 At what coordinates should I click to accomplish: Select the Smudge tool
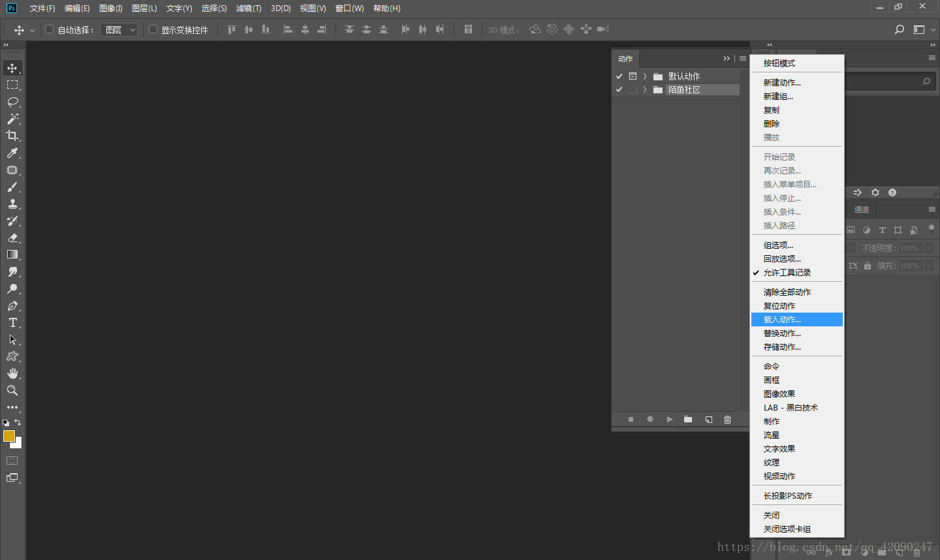[12, 272]
